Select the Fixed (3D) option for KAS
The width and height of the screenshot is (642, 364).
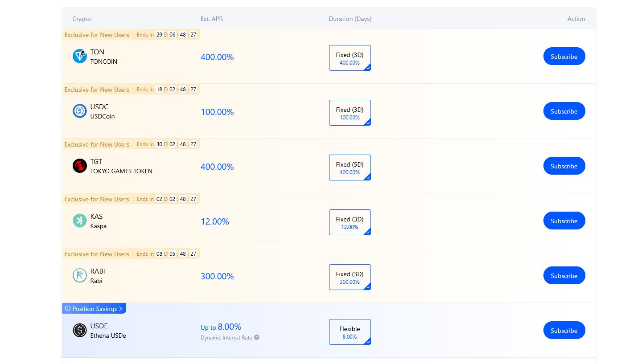click(x=350, y=222)
